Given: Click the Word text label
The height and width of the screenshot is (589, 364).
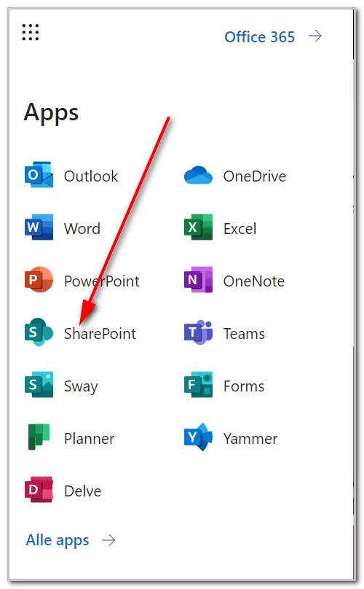Looking at the screenshot, I should (82, 229).
